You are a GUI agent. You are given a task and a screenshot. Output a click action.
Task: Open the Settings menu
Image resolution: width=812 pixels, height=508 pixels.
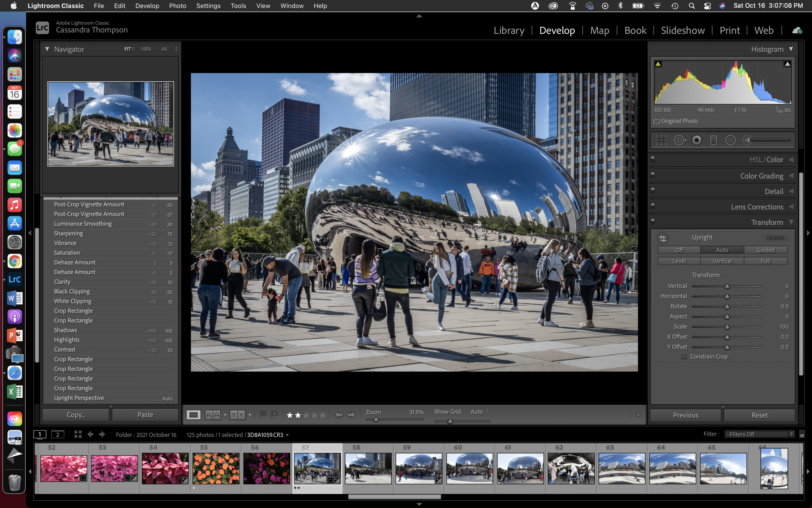pos(208,6)
